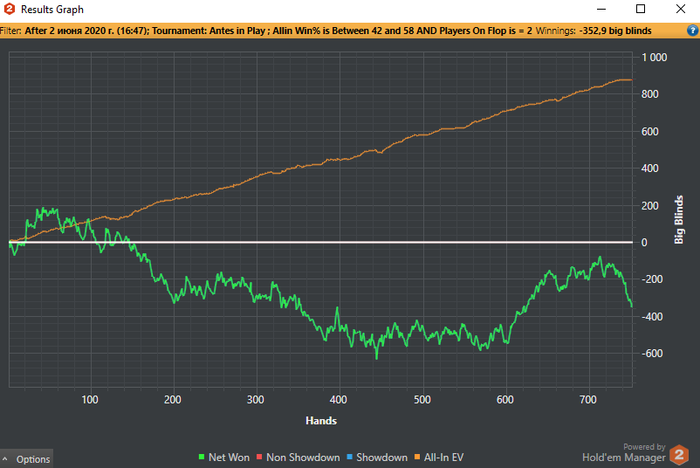Toggle the Net Won legend entry
The height and width of the screenshot is (468, 700).
click(x=224, y=457)
